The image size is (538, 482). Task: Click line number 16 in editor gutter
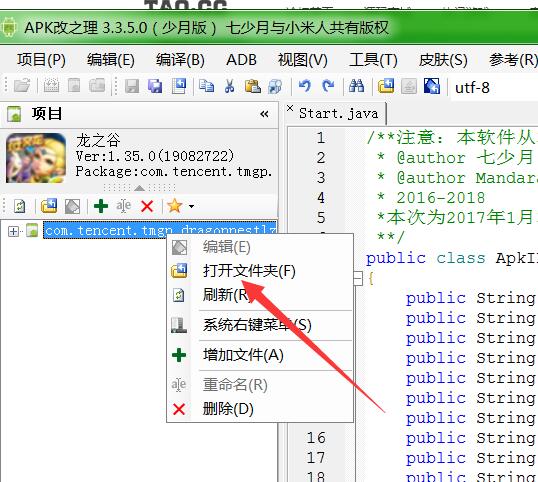[316, 438]
